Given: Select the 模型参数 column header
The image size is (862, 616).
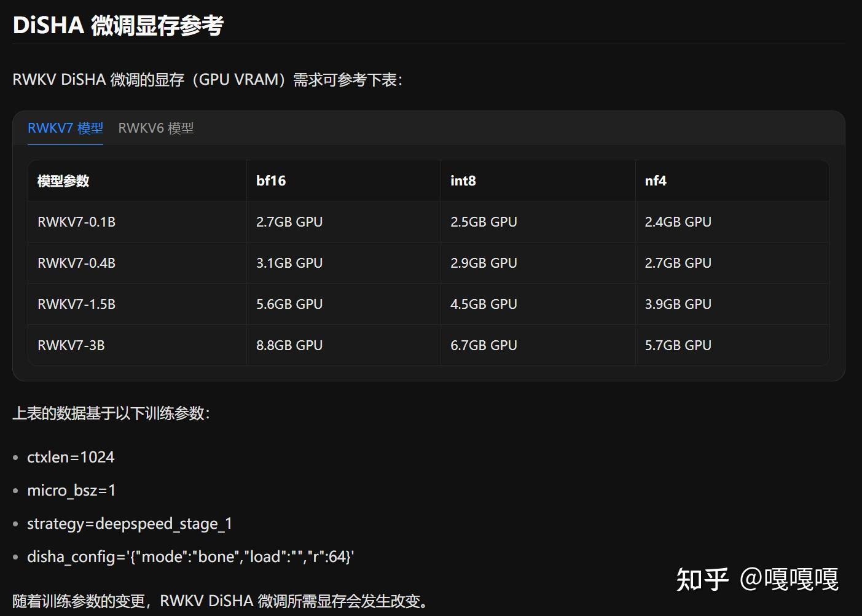Looking at the screenshot, I should click(x=63, y=181).
